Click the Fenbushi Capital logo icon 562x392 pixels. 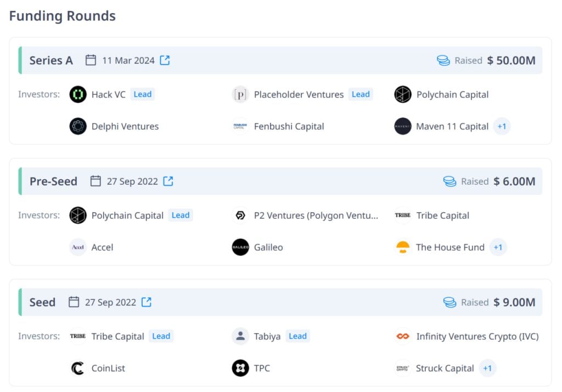(240, 126)
